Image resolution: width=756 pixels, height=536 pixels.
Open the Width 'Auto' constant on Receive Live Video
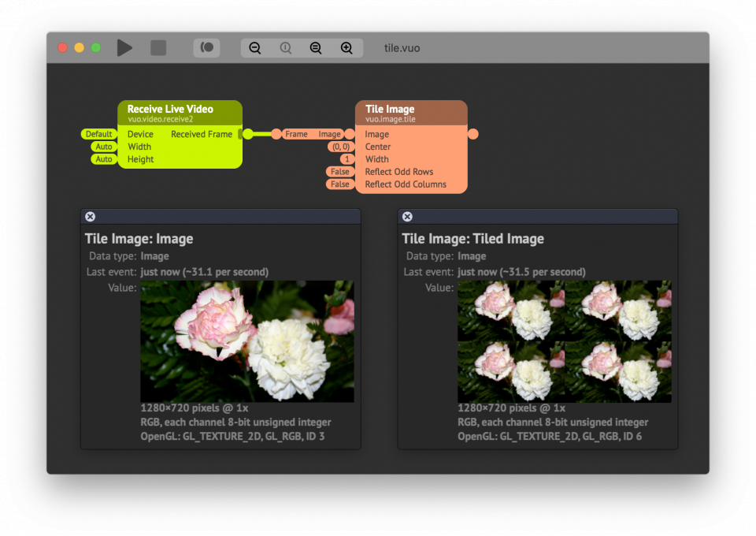[x=103, y=147]
